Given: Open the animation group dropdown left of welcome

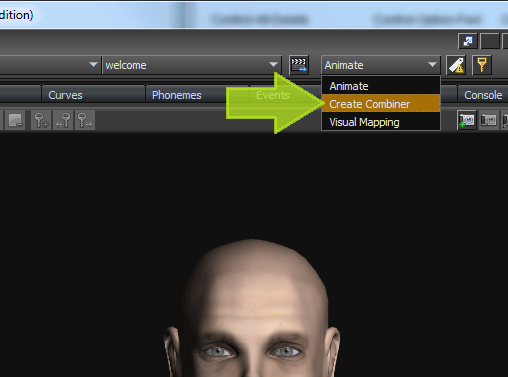Looking at the screenshot, I should (x=49, y=65).
